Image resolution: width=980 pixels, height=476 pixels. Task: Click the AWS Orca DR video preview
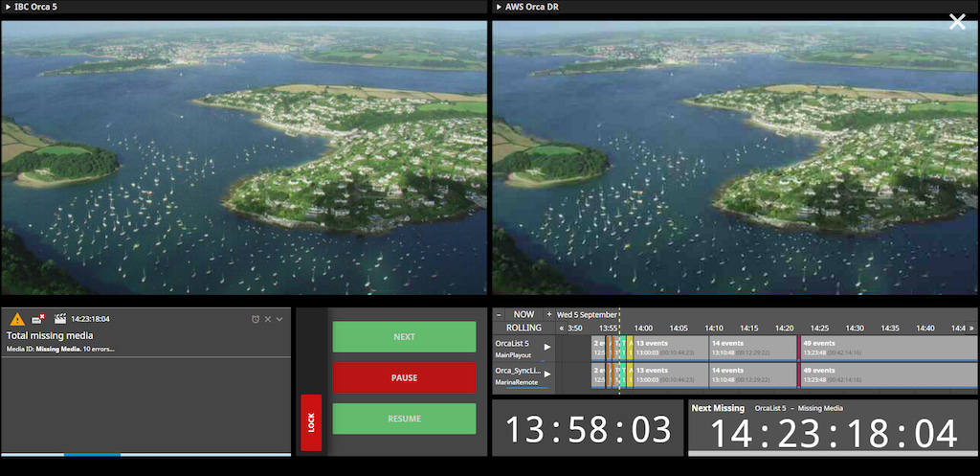click(x=736, y=158)
